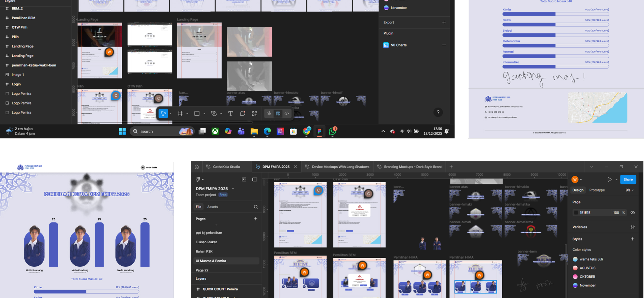The width and height of the screenshot is (644, 298).
Task: Open WhatsApp from Windows taskbar
Action: point(332,131)
